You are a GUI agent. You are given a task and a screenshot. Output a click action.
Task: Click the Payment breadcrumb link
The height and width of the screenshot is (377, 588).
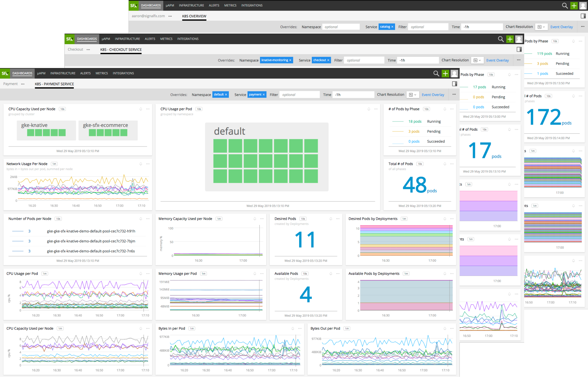(11, 84)
